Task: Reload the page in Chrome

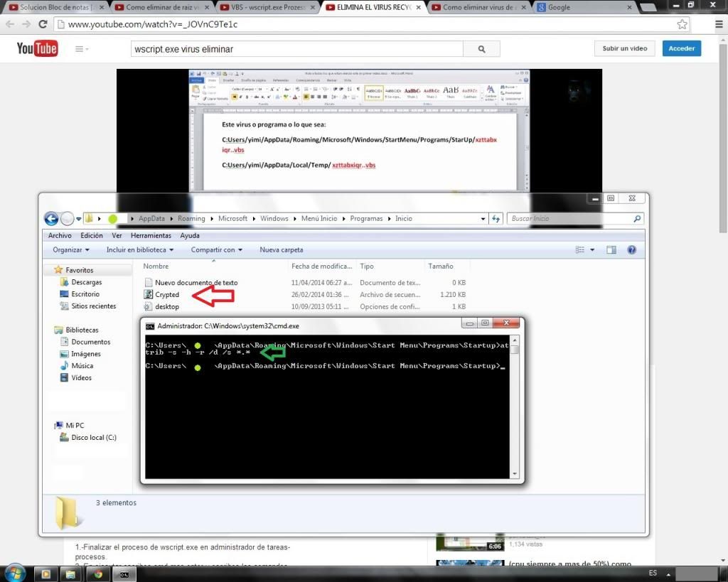Action: click(x=43, y=24)
